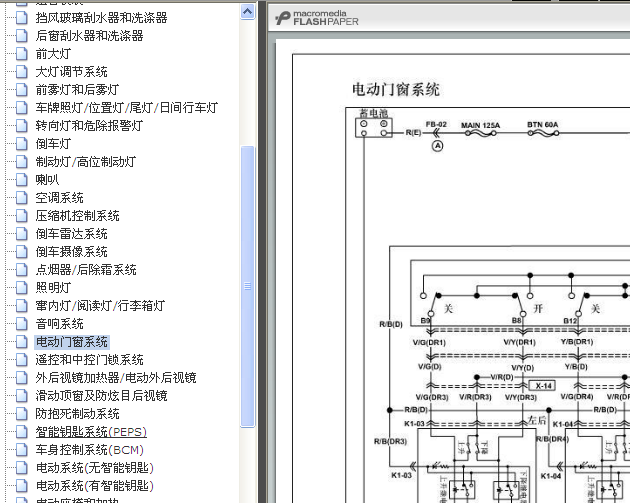This screenshot has height=503, width=630.
Task: Click the MAIN 125A fuse label
Action: 481,125
